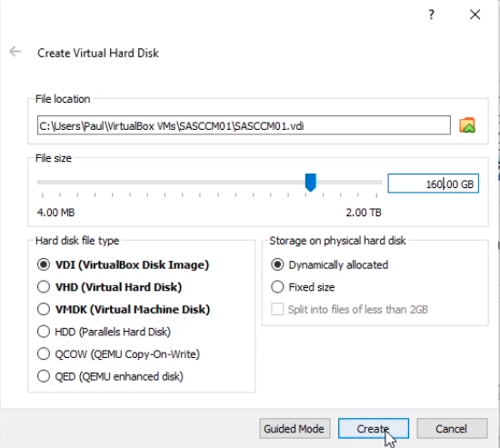Select VDI (VirtualBox Disk Image) option
500x448 pixels.
point(44,264)
